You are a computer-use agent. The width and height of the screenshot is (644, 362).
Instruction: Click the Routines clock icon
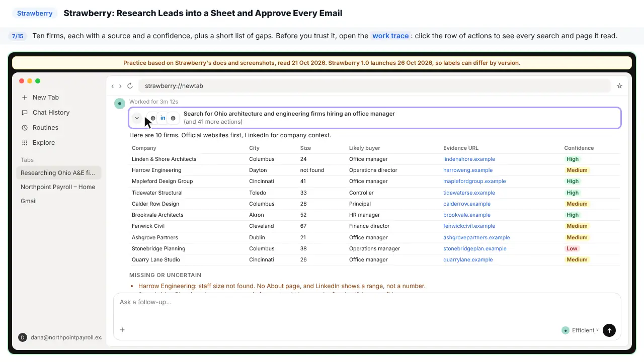tap(25, 128)
